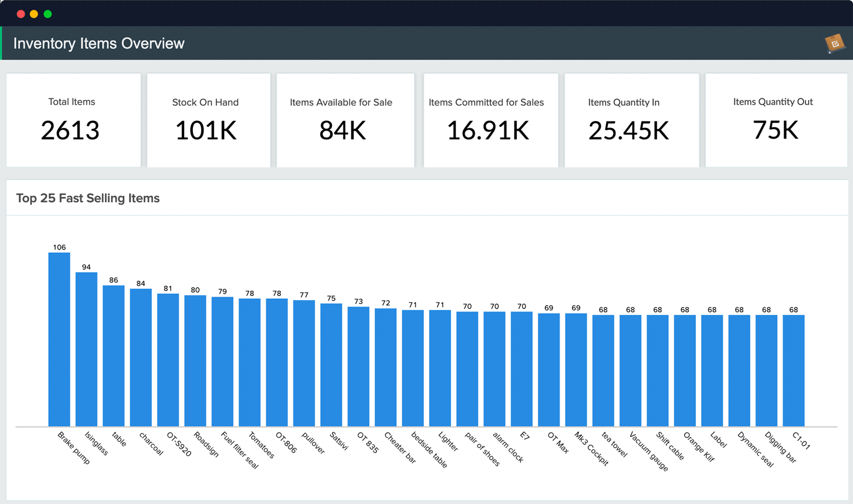Select the Total Items KPI card
Screen dimensions: 853x504
pos(73,120)
